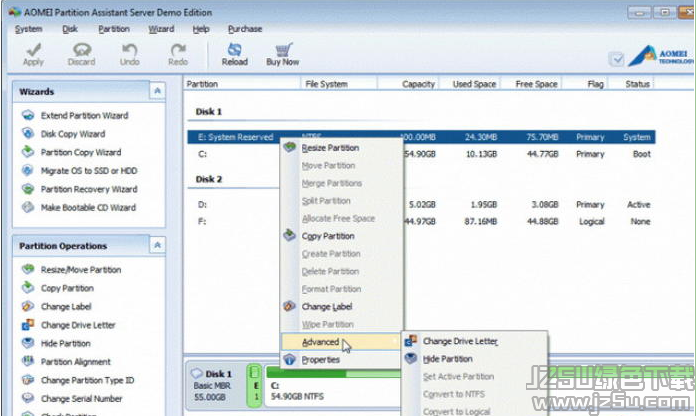Image resolution: width=696 pixels, height=416 pixels.
Task: Open the Partition menu
Action: (x=114, y=29)
